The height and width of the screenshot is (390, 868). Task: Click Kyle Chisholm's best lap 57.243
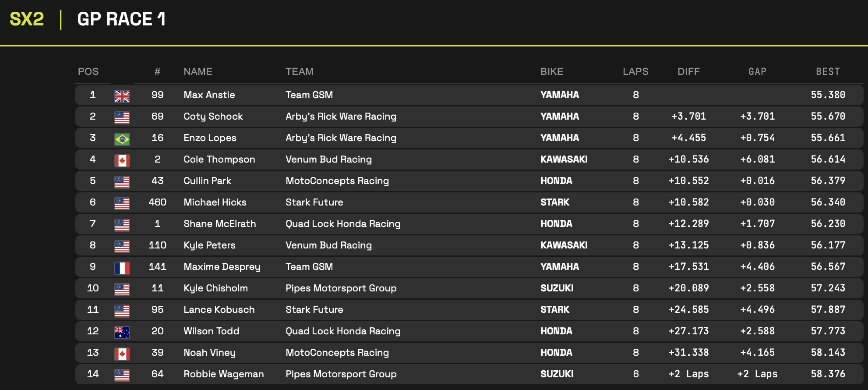click(828, 288)
